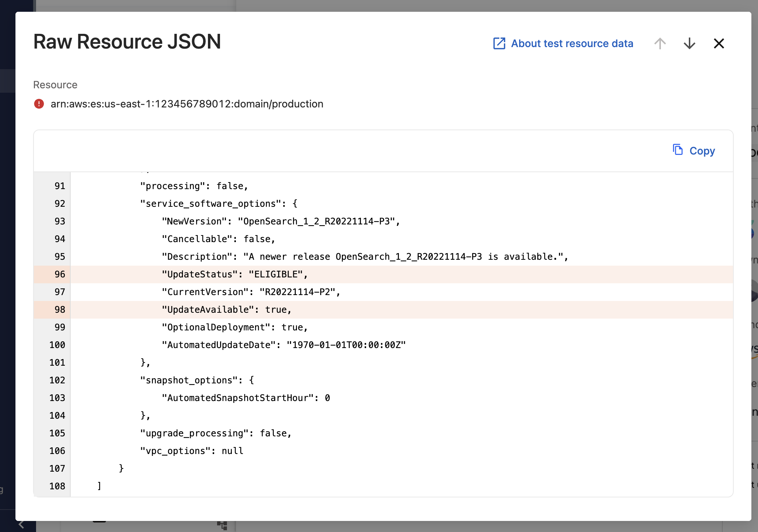Jump to the next highlight with the down arrow
This screenshot has height=532, width=758.
(689, 43)
